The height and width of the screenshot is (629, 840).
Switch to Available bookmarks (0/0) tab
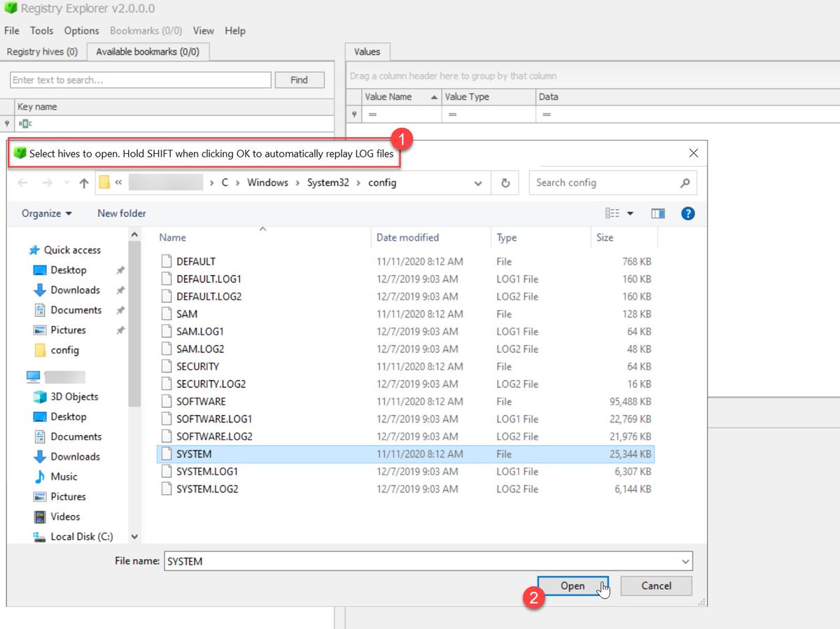[x=148, y=52]
